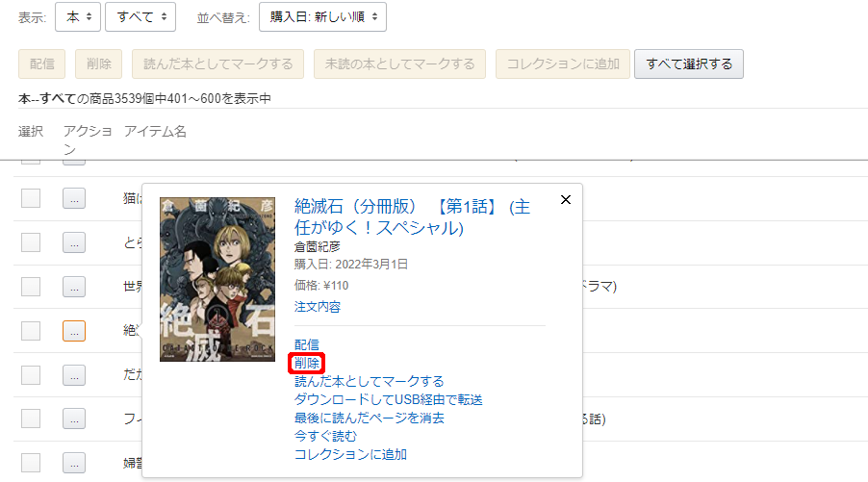Click the 購入日: 2022年3月1日 text
Image resolution: width=868 pixels, height=482 pixels.
(x=351, y=265)
